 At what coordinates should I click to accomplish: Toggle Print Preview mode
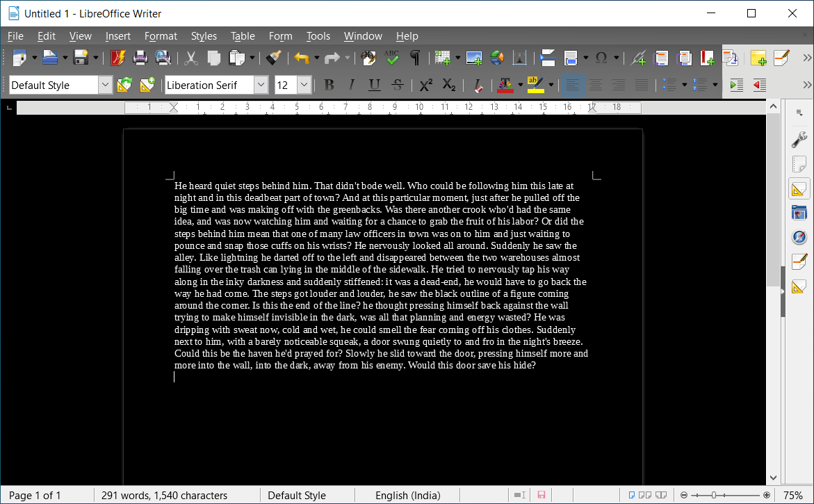pyautogui.click(x=163, y=58)
